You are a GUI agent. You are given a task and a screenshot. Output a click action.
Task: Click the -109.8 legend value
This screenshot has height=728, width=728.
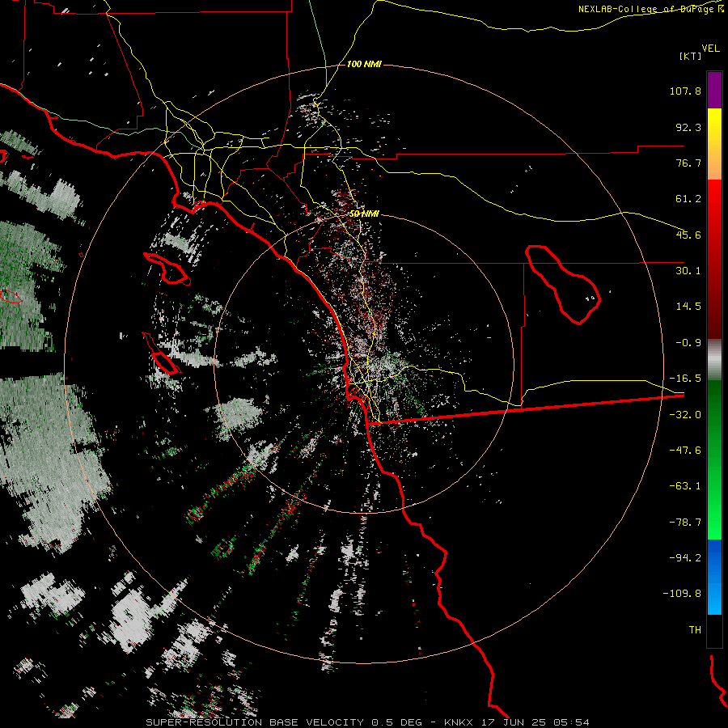click(x=682, y=594)
